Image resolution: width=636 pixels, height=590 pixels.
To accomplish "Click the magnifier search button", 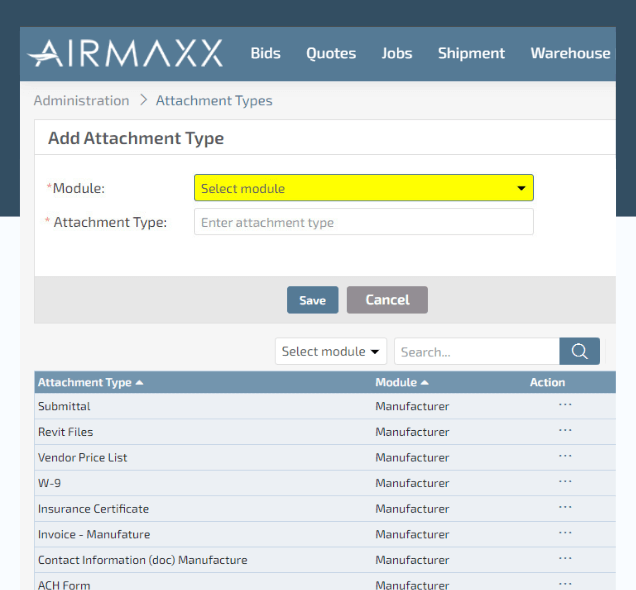I will (x=579, y=351).
